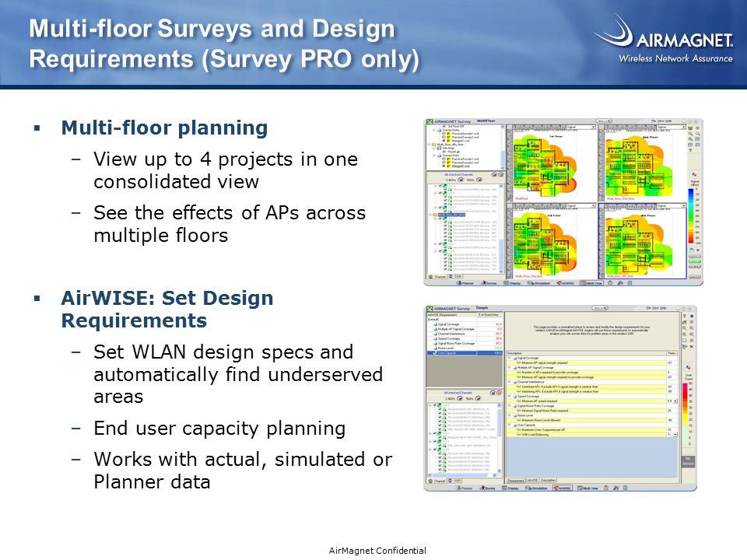The height and width of the screenshot is (560, 747).
Task: Open Display tab in the MultiFloor window
Action: pos(512,283)
